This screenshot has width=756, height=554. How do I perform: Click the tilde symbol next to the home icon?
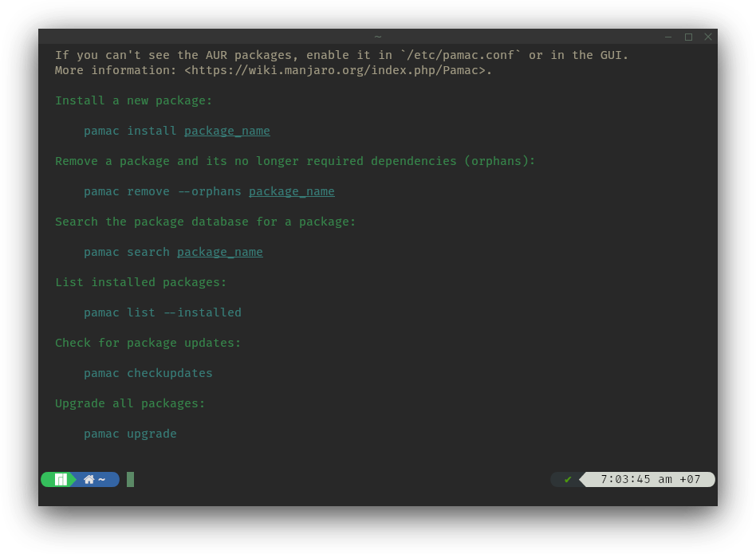tap(101, 479)
